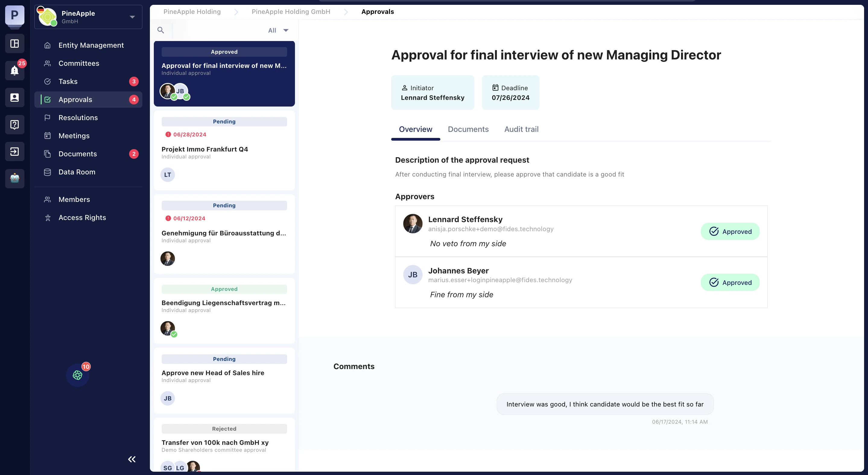Switch to the Documents tab
The height and width of the screenshot is (475, 868).
(468, 129)
